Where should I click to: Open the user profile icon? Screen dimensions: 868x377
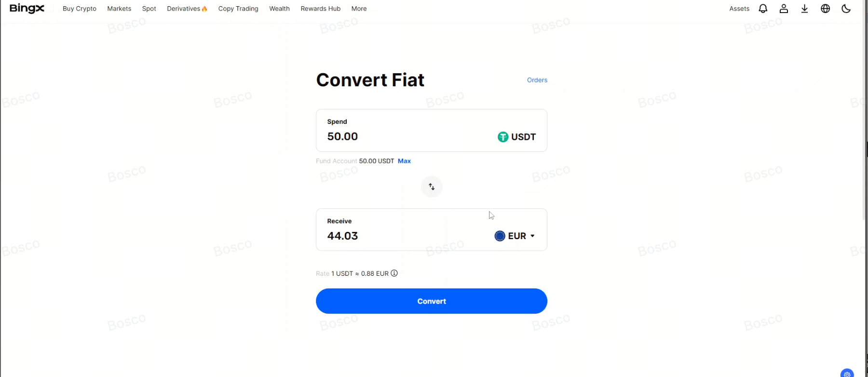tap(784, 9)
